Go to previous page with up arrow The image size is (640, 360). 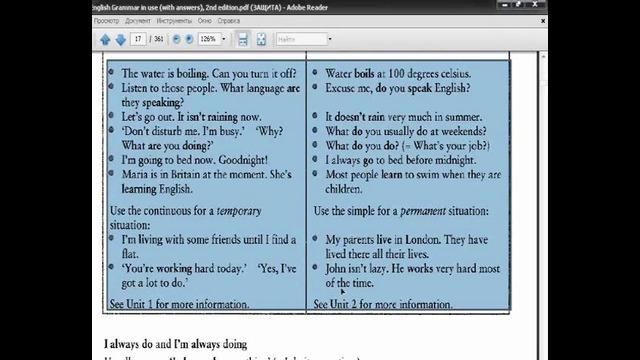[105, 39]
